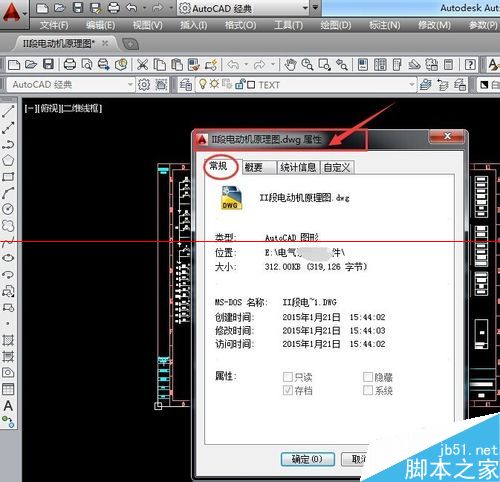Select the Line tool in draw toolbar
The width and height of the screenshot is (500, 482).
point(8,111)
